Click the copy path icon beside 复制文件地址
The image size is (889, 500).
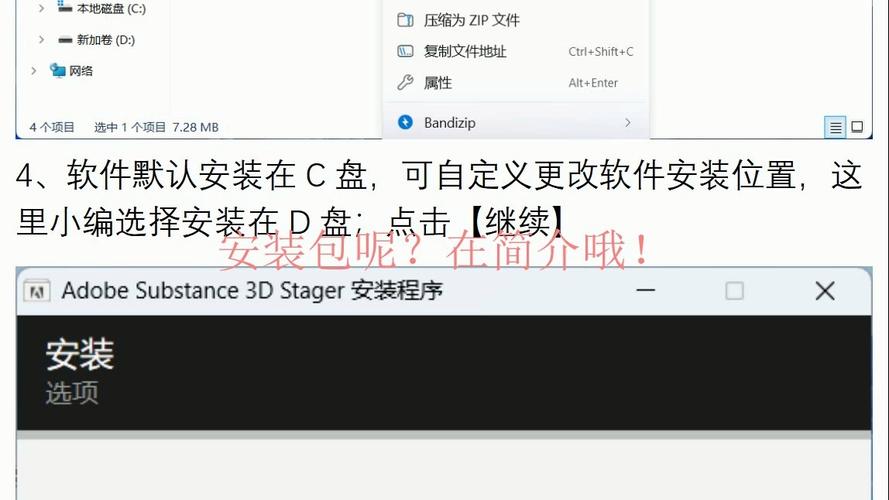(x=405, y=52)
